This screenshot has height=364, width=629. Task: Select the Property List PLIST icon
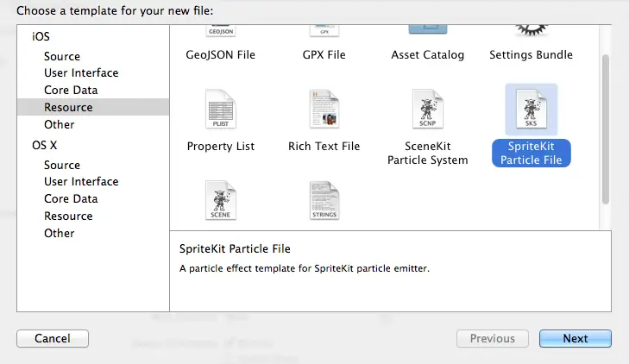221,110
